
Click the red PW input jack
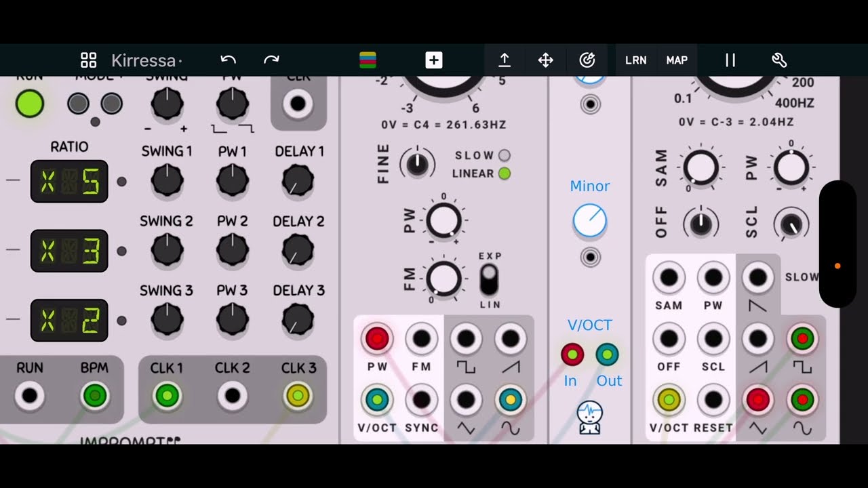tap(377, 338)
